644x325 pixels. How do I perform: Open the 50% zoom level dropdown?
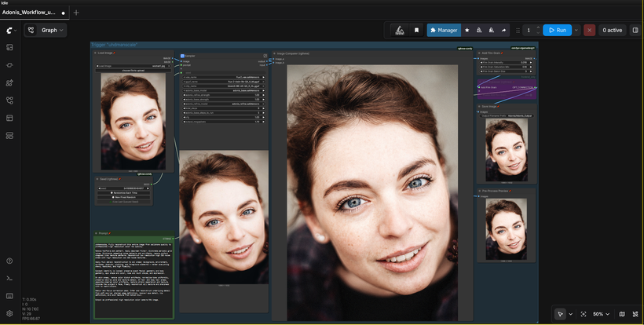click(602, 314)
